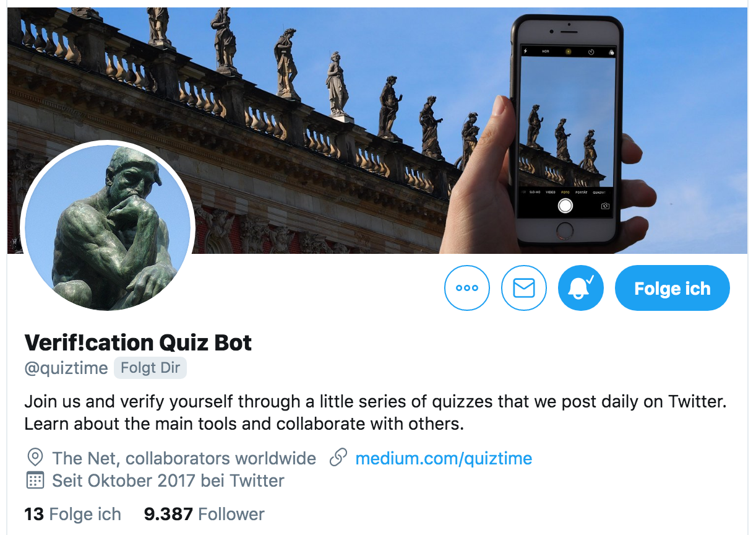Click The Net, collaborators worldwide location text
The image size is (756, 535).
coord(184,459)
